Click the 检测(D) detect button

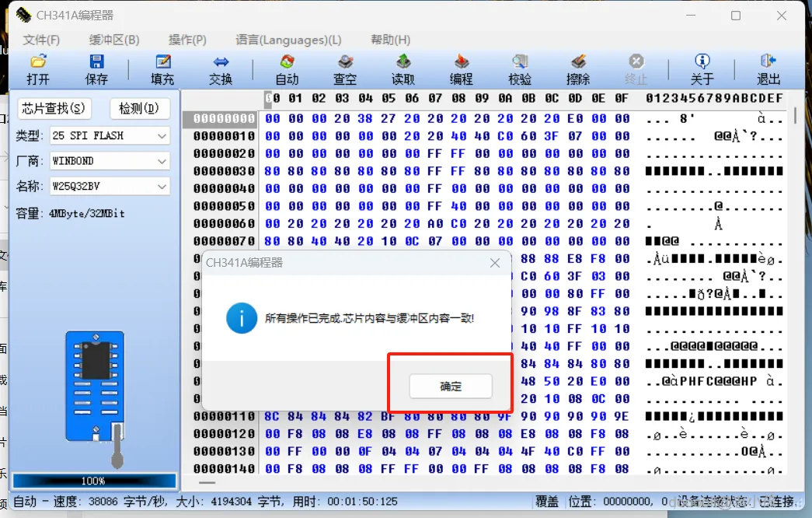[x=139, y=108]
